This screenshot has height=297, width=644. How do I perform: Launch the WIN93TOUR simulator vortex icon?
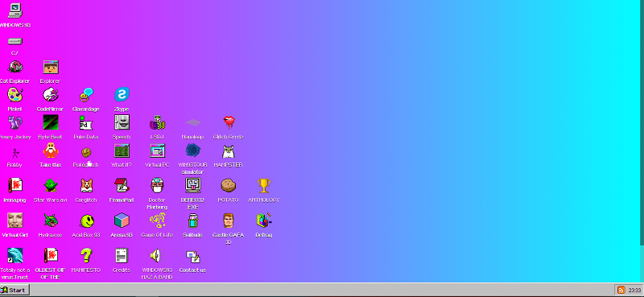[192, 151]
